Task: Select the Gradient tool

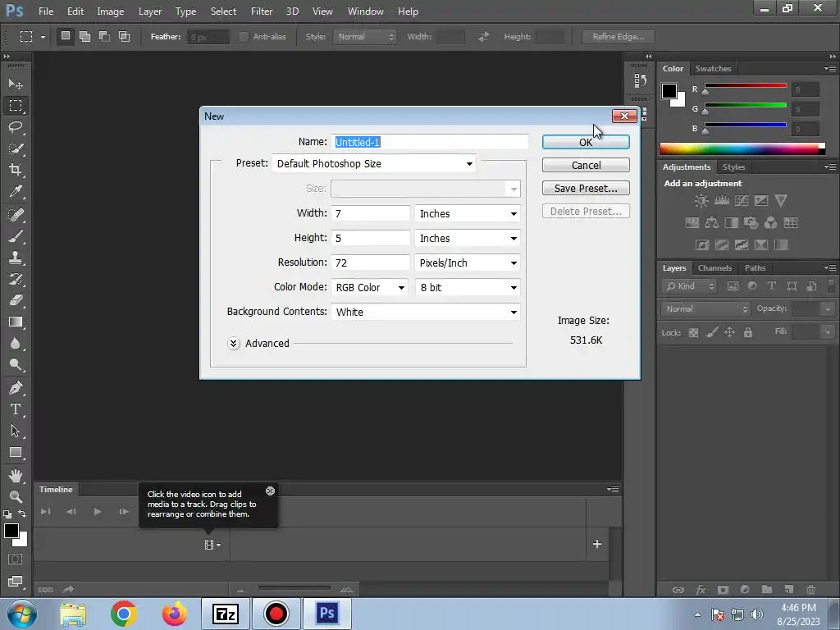Action: click(x=16, y=322)
